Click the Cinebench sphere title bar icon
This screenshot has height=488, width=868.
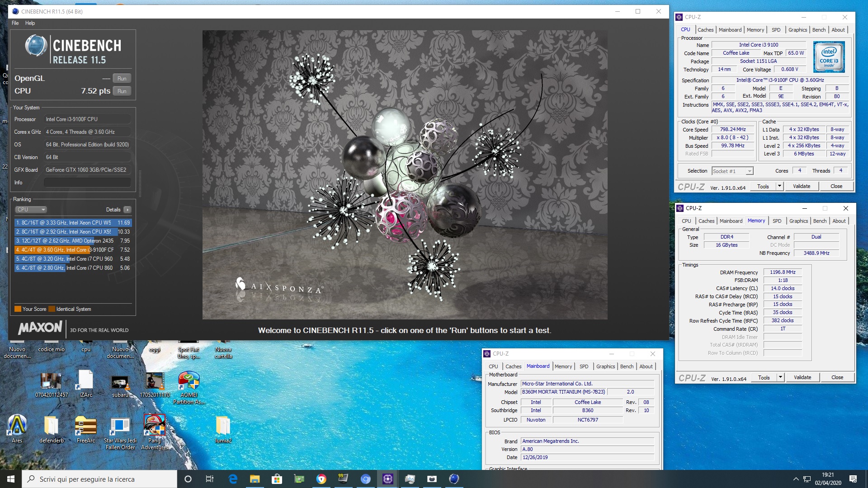[x=15, y=11]
